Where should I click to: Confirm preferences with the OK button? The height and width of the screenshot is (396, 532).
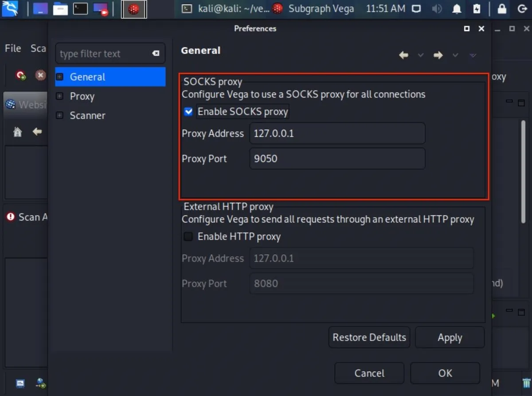pyautogui.click(x=445, y=373)
